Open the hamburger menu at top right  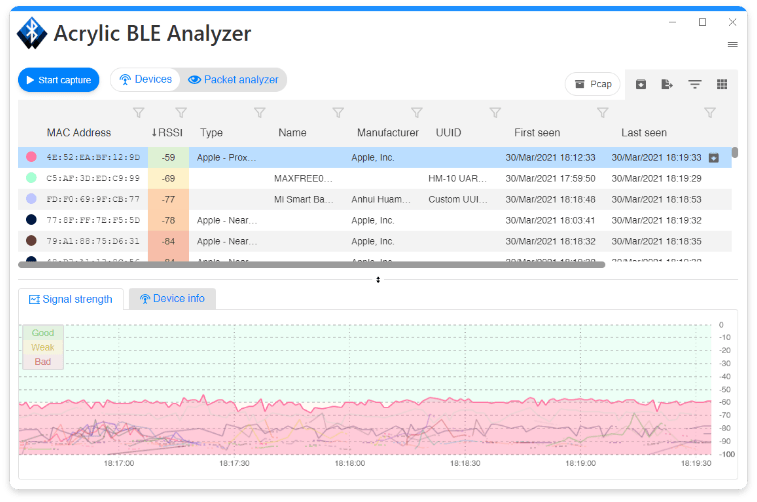click(732, 44)
